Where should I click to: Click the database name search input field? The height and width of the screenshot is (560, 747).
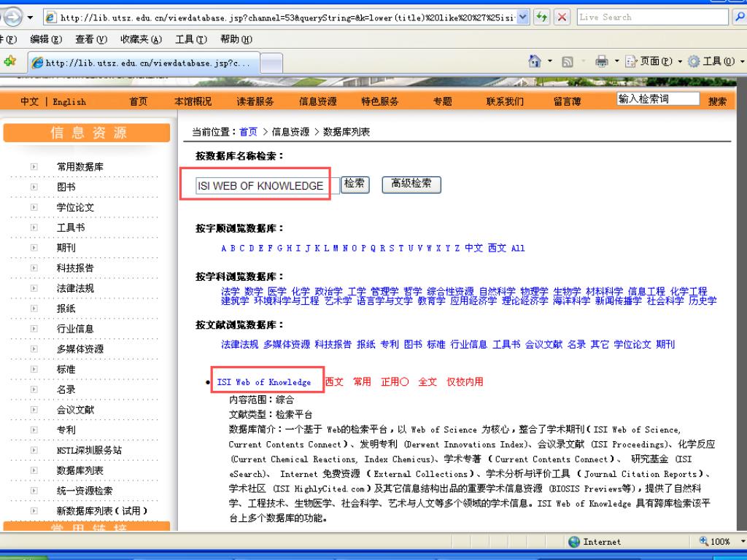click(x=267, y=186)
